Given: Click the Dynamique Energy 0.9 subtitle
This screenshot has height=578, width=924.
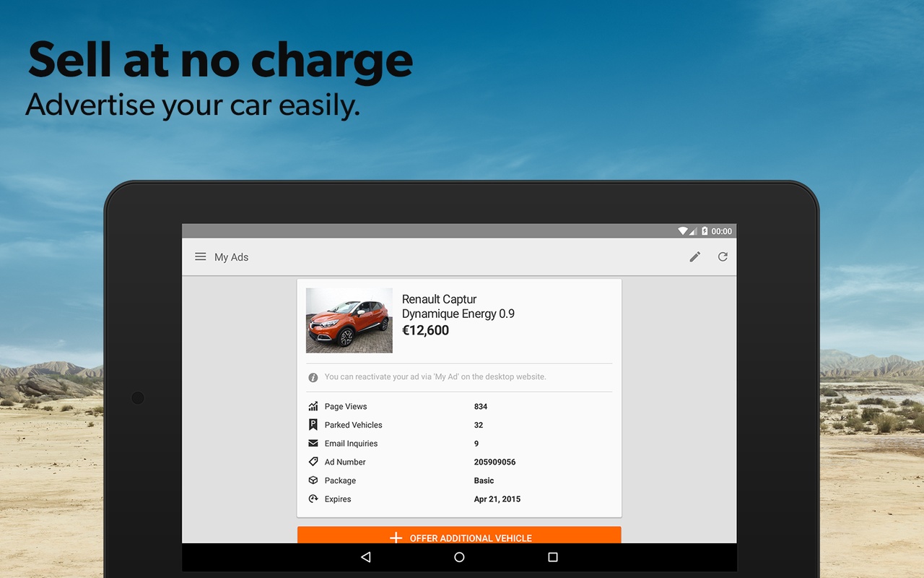Looking at the screenshot, I should click(x=458, y=314).
